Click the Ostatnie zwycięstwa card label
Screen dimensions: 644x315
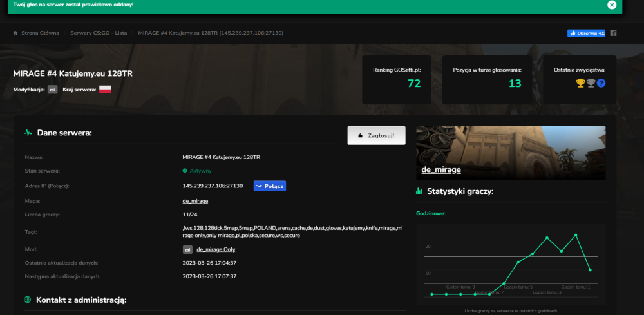580,70
